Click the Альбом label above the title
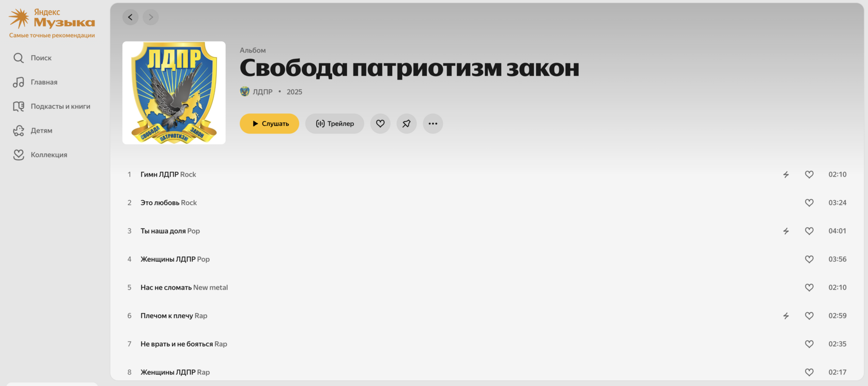Image resolution: width=868 pixels, height=386 pixels. (253, 50)
